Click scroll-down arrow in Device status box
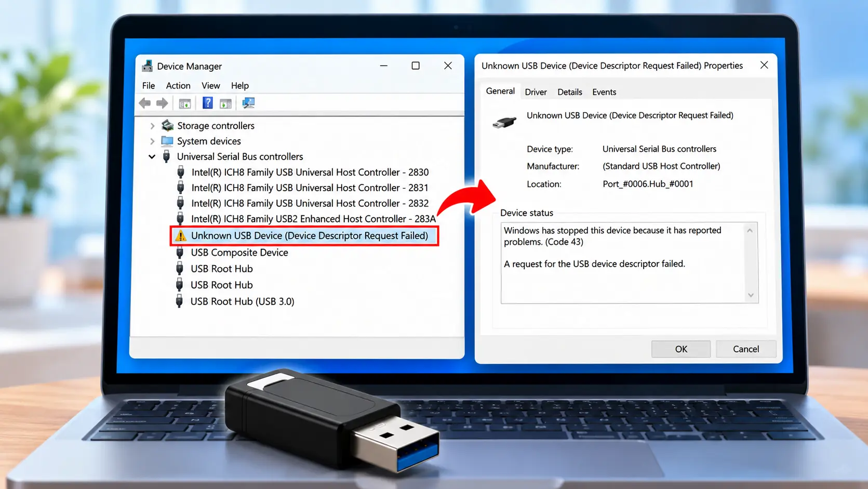This screenshot has width=868, height=489. pos(751,295)
